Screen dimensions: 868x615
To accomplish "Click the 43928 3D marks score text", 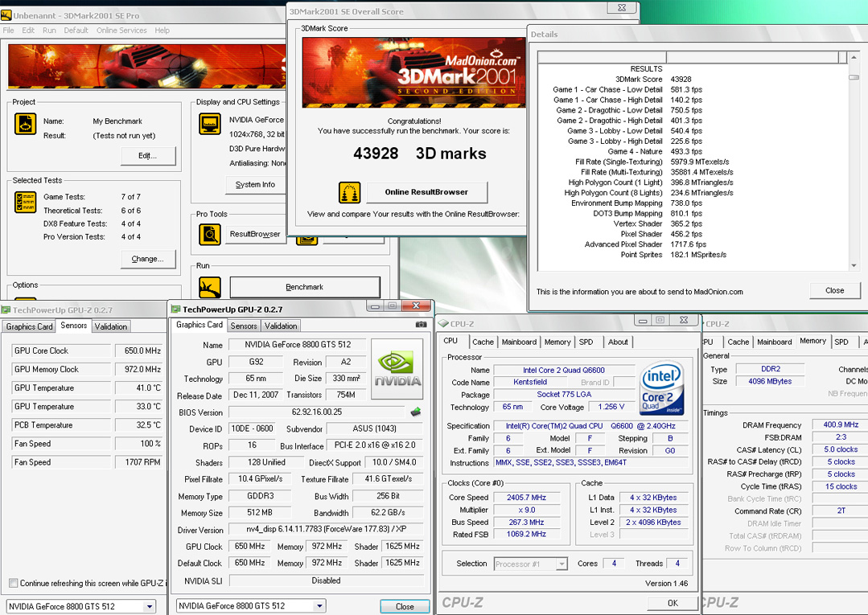I will pyautogui.click(x=420, y=154).
